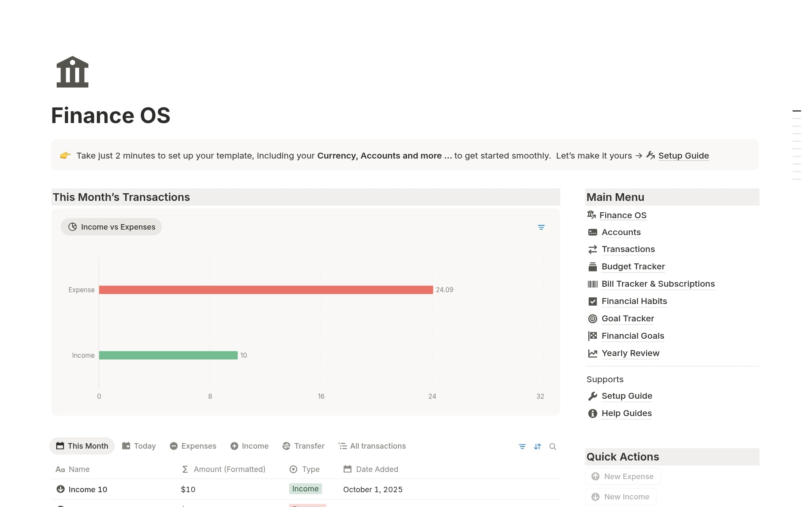This screenshot has height=507, width=812.
Task: Switch to the Expenses tab
Action: pyautogui.click(x=193, y=446)
